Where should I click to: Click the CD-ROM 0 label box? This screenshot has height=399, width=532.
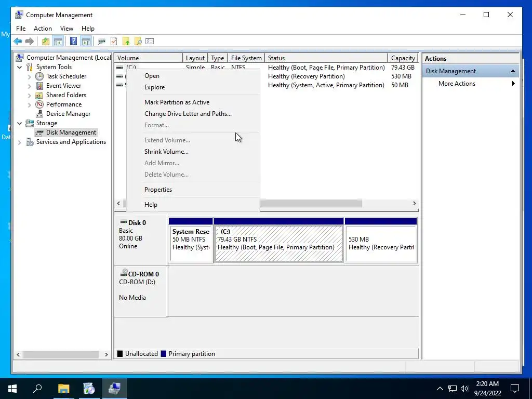141,291
